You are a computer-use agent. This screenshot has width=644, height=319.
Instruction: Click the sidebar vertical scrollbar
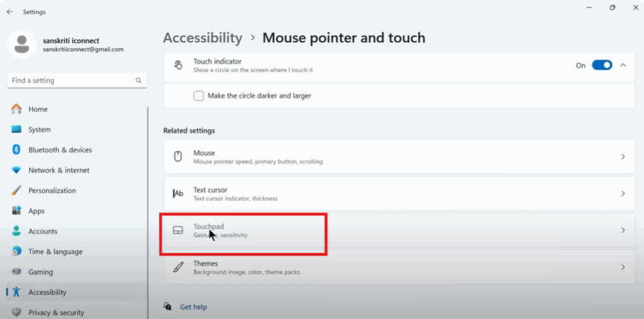[x=147, y=213]
